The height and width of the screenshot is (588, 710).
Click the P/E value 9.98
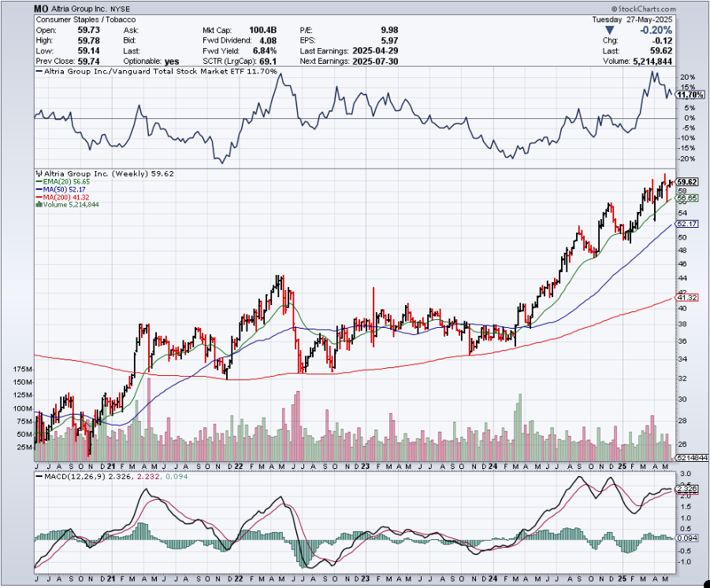point(389,31)
